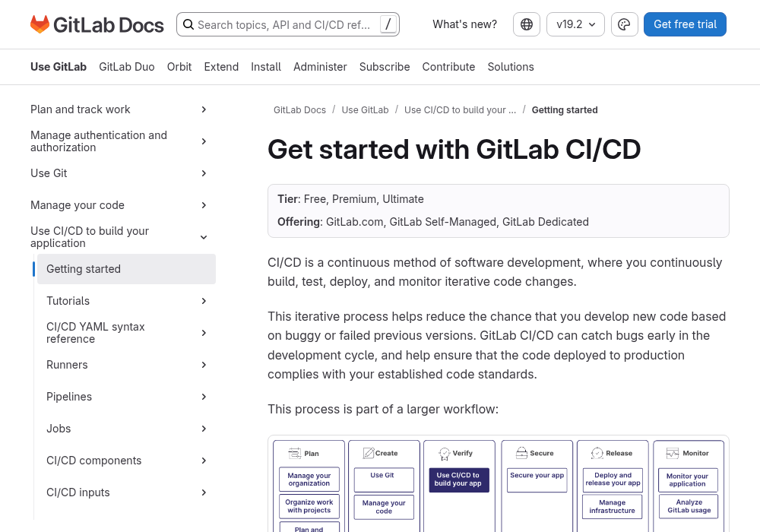The height and width of the screenshot is (532, 760).
Task: Click the Secure your app box
Action: point(537,480)
